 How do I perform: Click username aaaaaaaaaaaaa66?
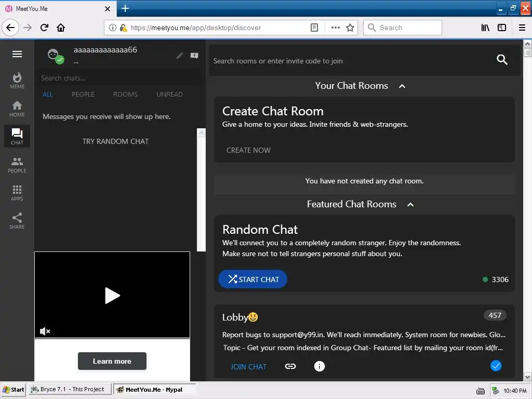(x=105, y=50)
